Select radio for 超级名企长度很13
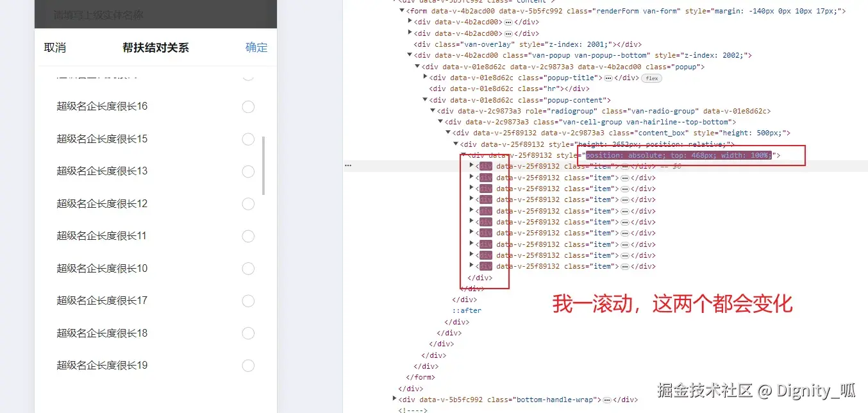 pyautogui.click(x=248, y=171)
